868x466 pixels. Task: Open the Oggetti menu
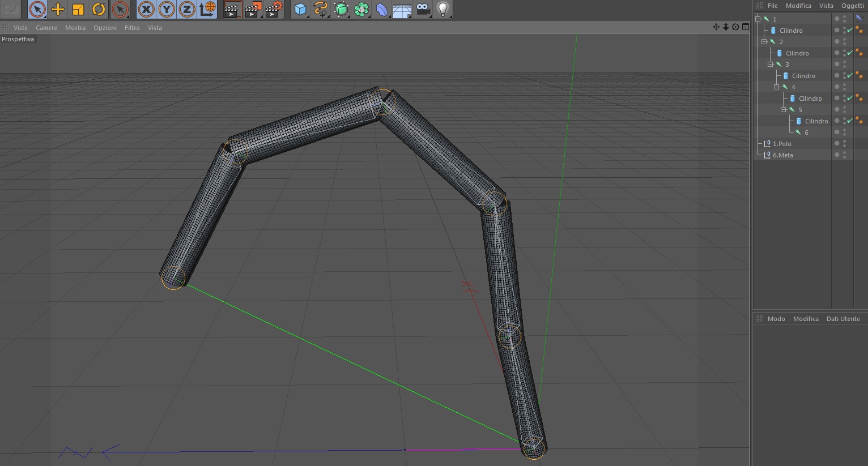[x=853, y=6]
